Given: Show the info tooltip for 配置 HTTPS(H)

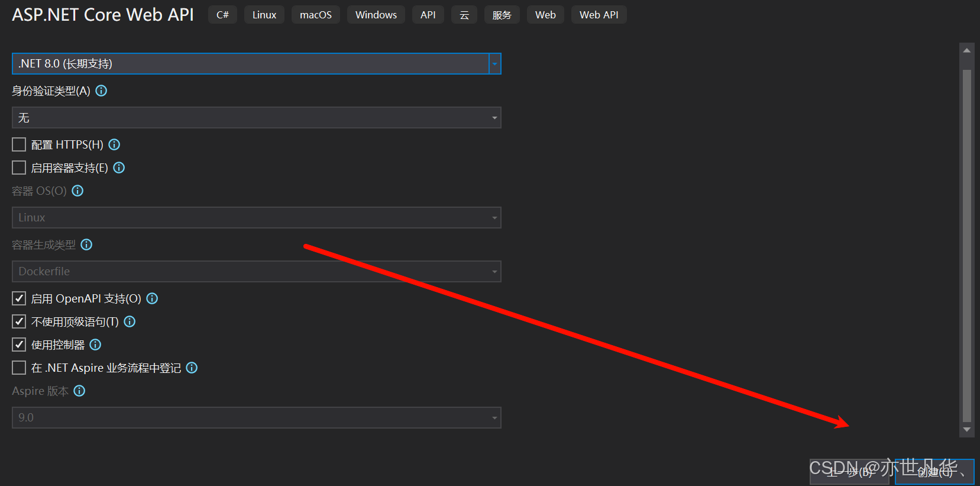Looking at the screenshot, I should (114, 144).
